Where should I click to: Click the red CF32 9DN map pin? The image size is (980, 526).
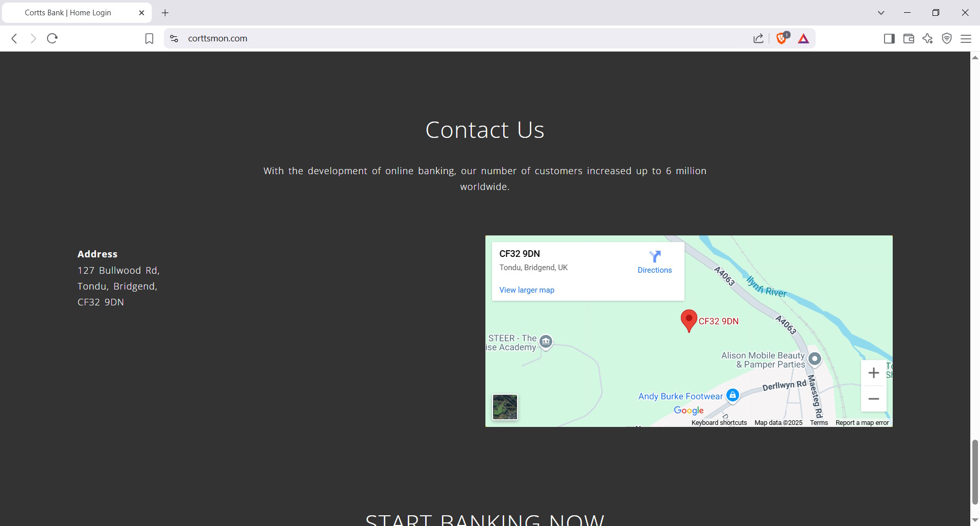pyautogui.click(x=689, y=320)
